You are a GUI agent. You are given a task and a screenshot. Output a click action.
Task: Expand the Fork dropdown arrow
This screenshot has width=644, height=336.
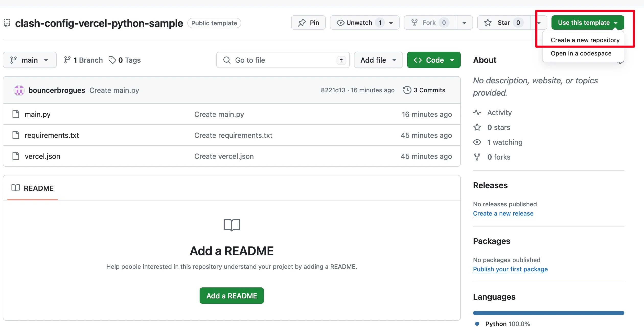click(464, 23)
